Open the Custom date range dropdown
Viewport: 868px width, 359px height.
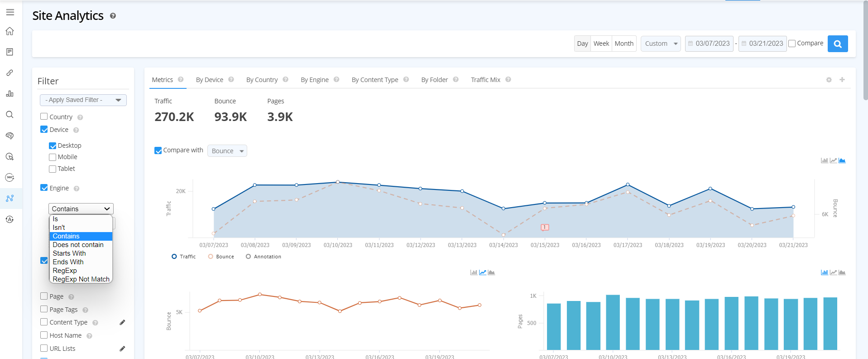coord(660,44)
